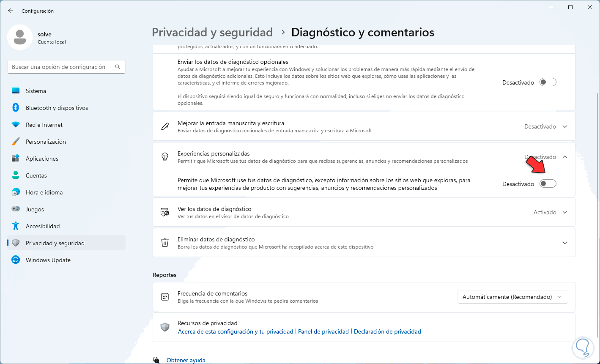Click the Reportes section heading
This screenshot has height=364, width=600.
pyautogui.click(x=164, y=275)
